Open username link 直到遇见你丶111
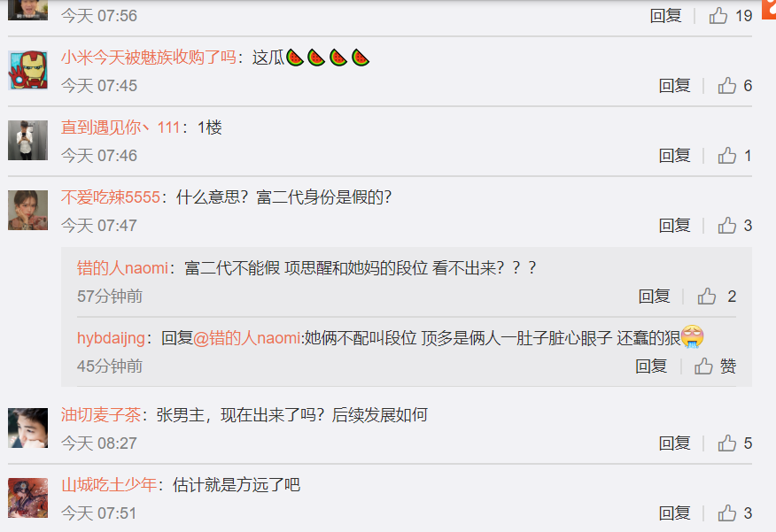This screenshot has width=776, height=532. pyautogui.click(x=120, y=127)
